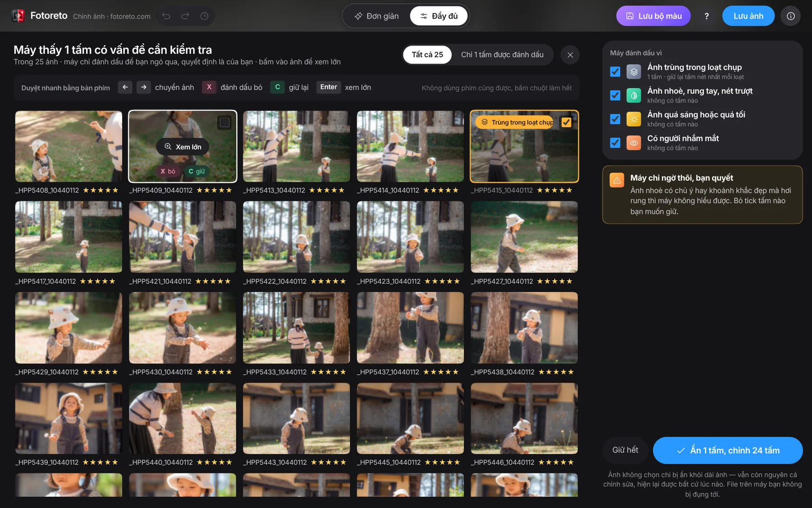Viewport: 812px width, 508px height.
Task: Click the Fotoreto logo icon
Action: point(18,16)
